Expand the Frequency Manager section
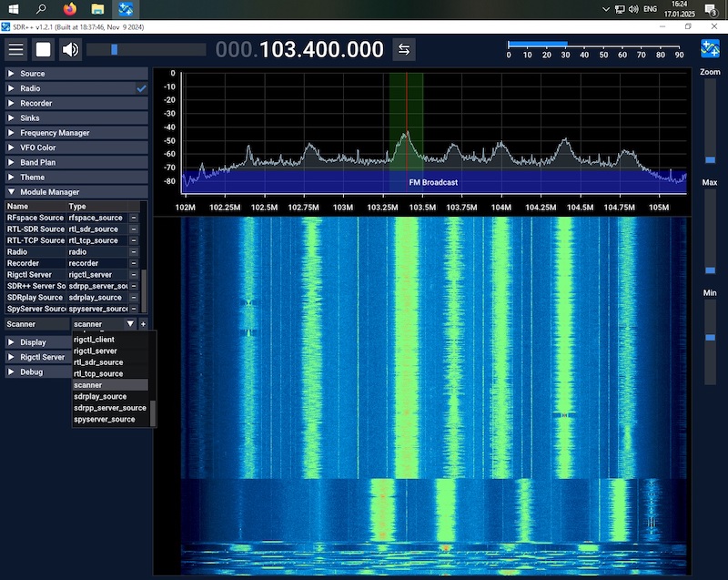Viewport: 728px width, 580px height. click(76, 133)
